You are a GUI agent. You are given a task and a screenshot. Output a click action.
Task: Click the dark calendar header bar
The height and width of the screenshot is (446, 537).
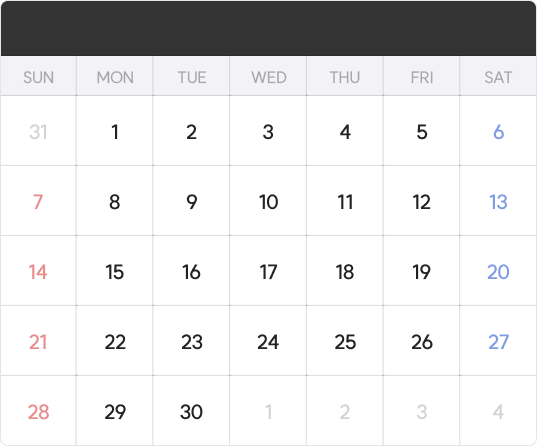[268, 28]
